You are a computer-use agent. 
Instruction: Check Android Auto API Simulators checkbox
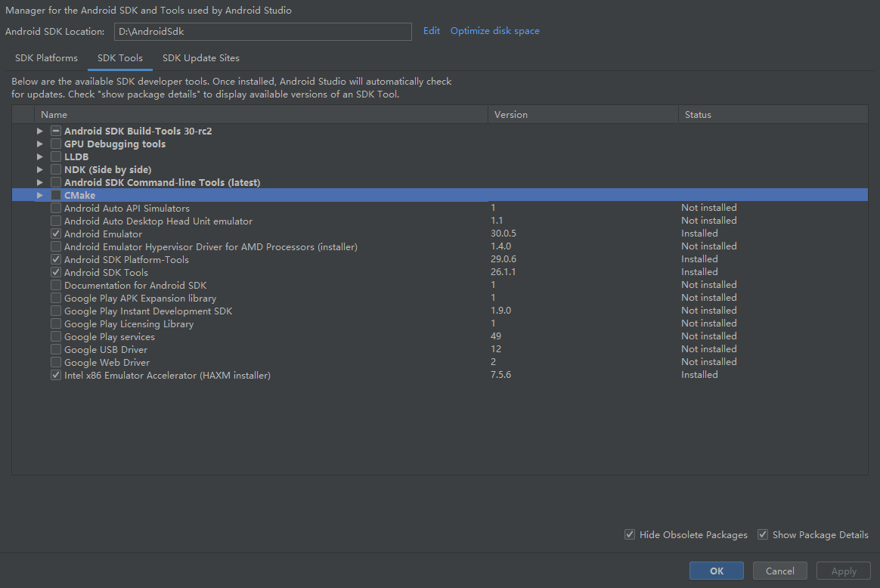(x=55, y=208)
